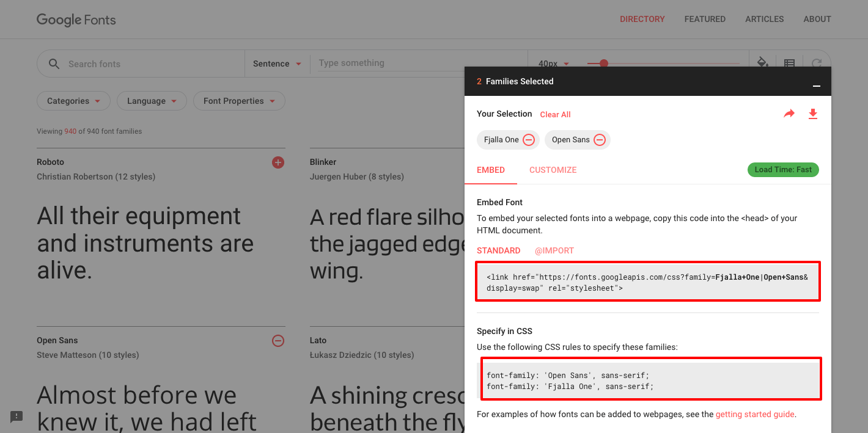This screenshot has height=433, width=868.
Task: Switch to list view icon
Action: 789,63
